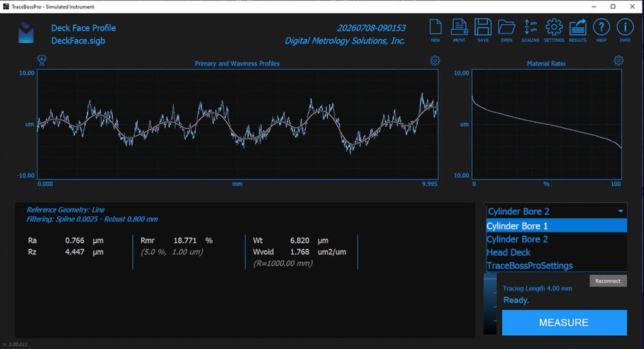This screenshot has width=644, height=349.
Task: Click the Material Ratio curve plot
Action: [x=547, y=124]
